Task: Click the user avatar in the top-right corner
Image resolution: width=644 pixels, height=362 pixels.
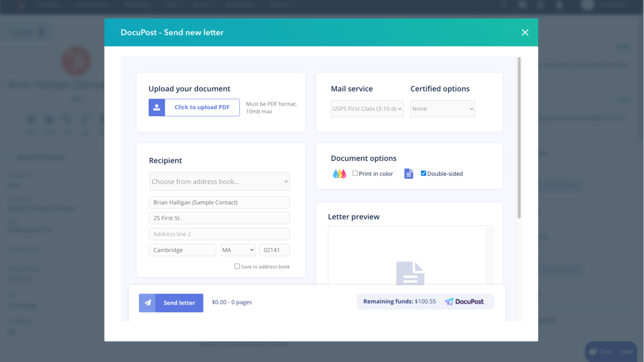Action: (x=587, y=5)
